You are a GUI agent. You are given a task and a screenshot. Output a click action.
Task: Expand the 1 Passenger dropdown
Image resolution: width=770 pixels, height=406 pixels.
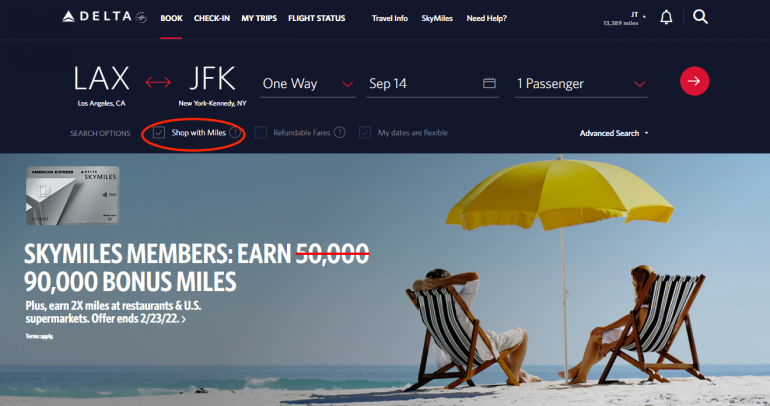[580, 84]
